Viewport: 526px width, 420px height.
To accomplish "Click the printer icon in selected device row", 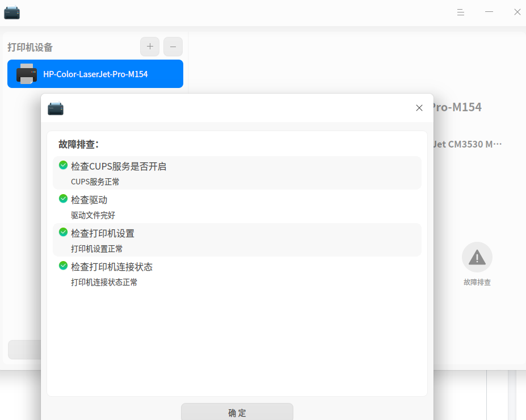I will [x=27, y=74].
